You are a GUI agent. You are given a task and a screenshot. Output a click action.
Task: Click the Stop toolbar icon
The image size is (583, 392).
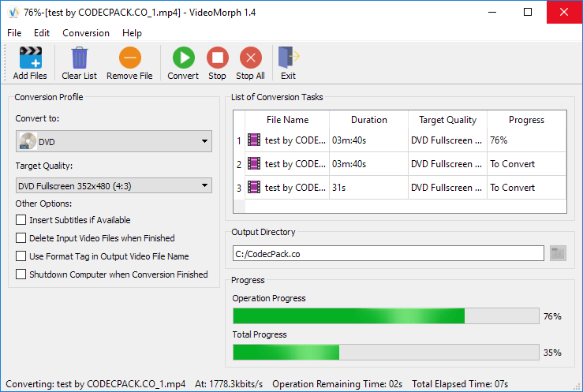coord(217,58)
